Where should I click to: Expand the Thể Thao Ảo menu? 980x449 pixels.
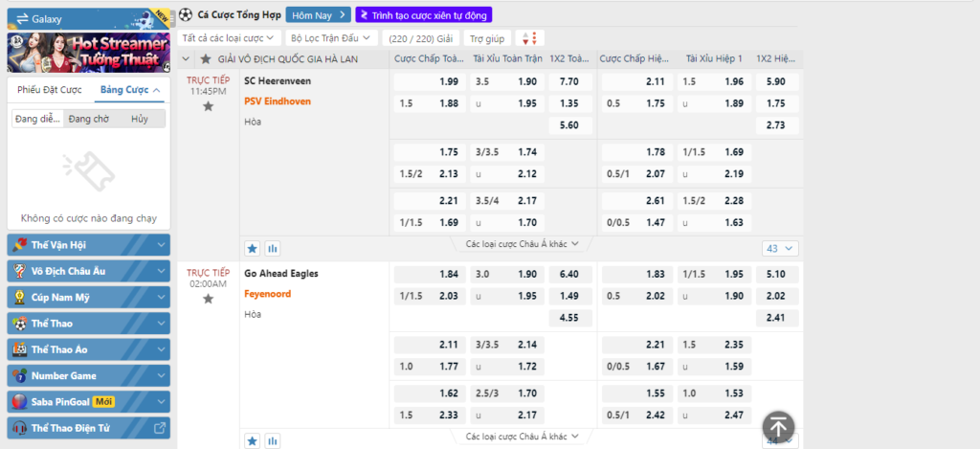point(89,349)
